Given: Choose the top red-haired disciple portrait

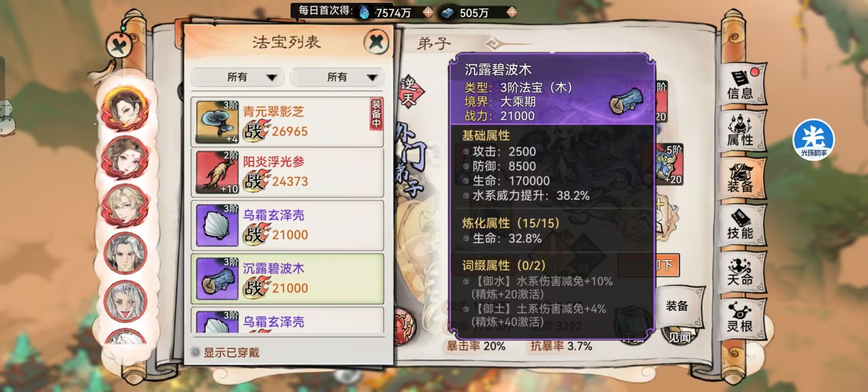Looking at the screenshot, I should [x=125, y=107].
